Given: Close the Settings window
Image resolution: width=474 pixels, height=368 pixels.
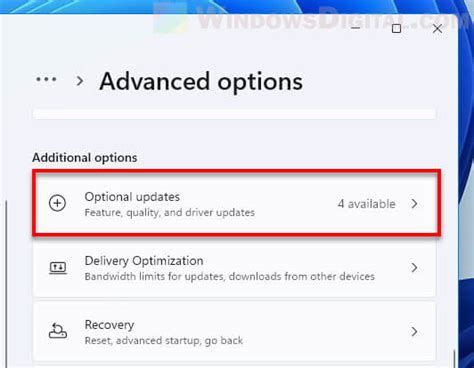Looking at the screenshot, I should click(437, 29).
